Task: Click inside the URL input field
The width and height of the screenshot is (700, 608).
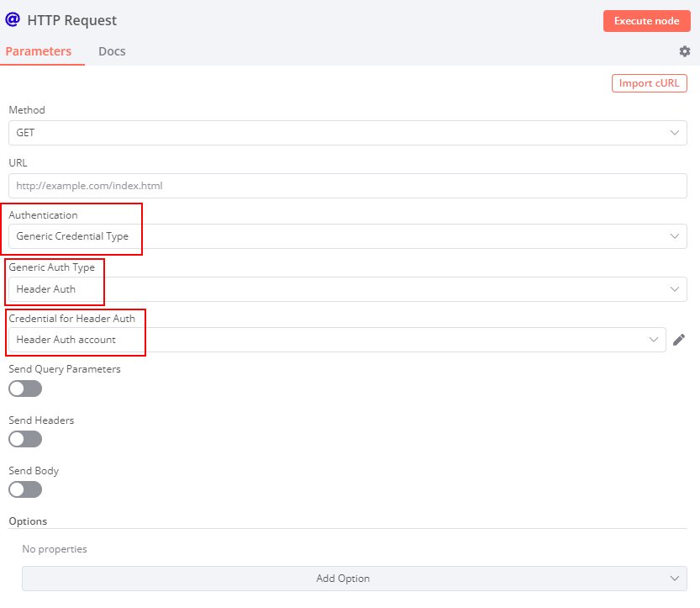Action: (x=347, y=185)
